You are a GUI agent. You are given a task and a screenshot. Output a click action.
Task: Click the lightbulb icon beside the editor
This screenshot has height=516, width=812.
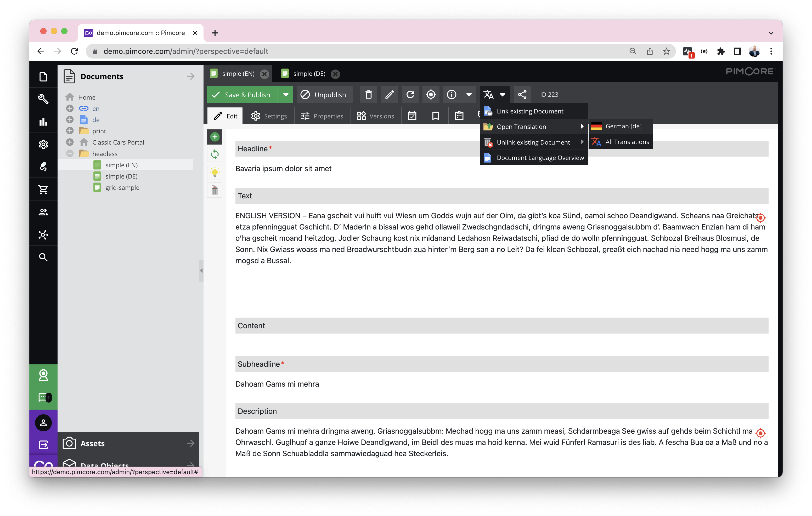[215, 172]
